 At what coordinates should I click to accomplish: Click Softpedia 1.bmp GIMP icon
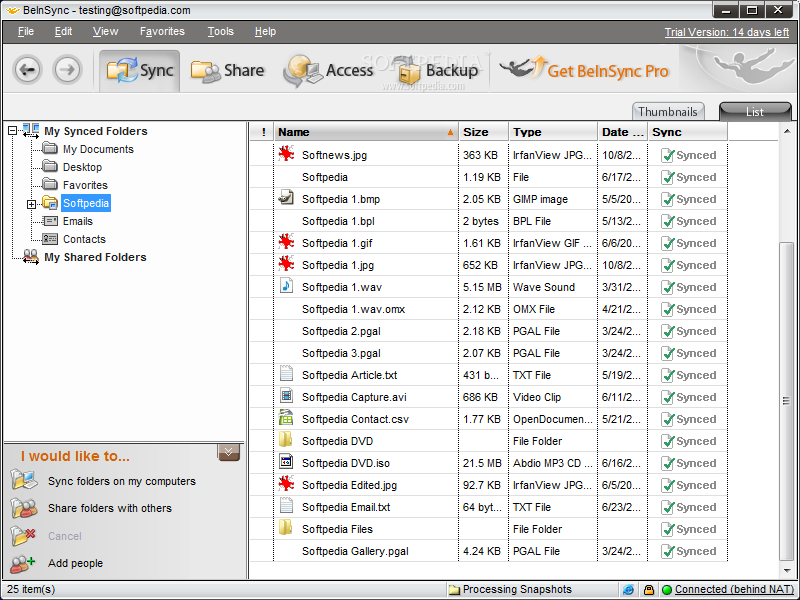click(x=286, y=198)
